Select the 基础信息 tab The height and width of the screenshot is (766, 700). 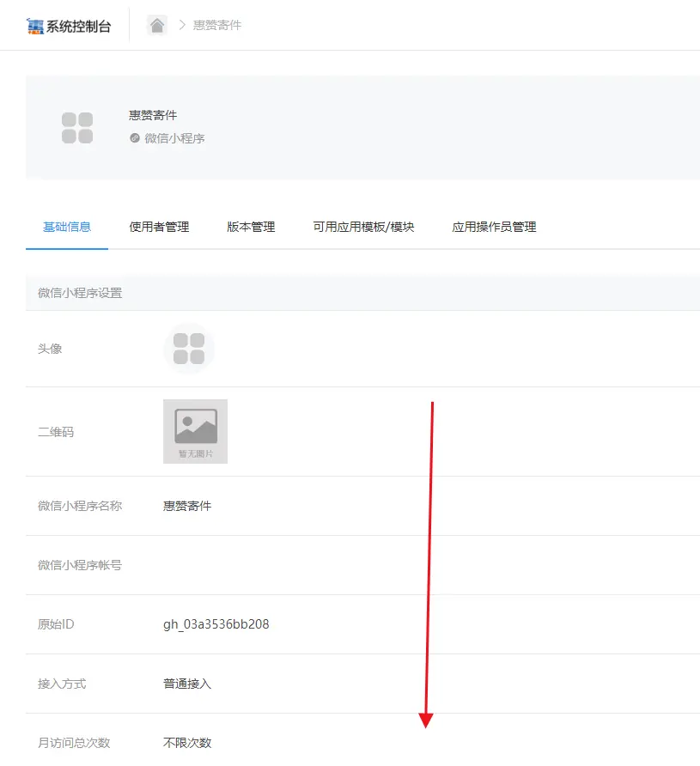click(x=67, y=228)
